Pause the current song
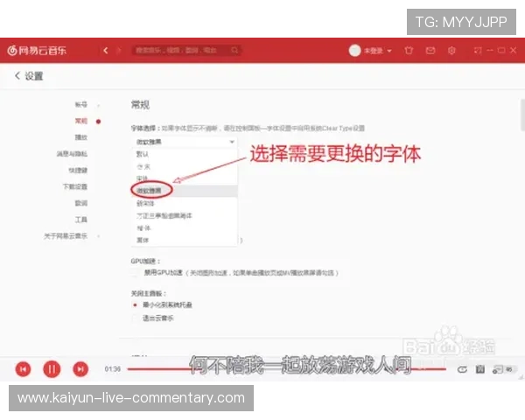Viewport: 525px width, 420px height. tap(52, 369)
